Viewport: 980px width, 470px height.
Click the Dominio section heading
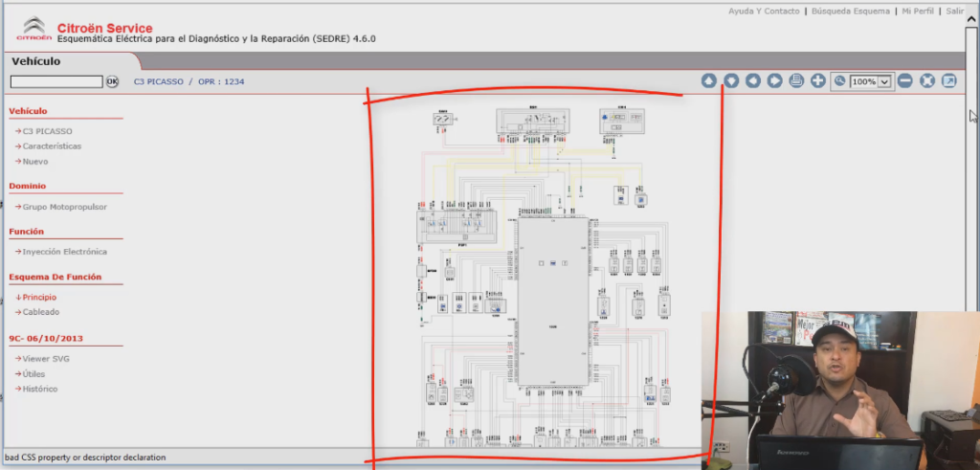(28, 186)
